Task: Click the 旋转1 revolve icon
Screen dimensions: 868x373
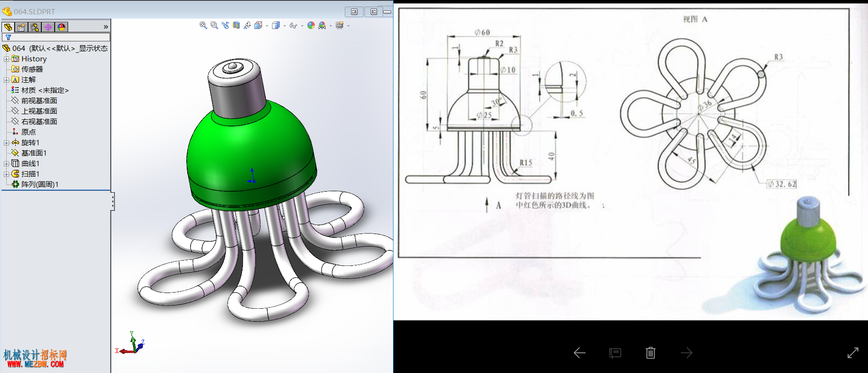Action: [15, 142]
